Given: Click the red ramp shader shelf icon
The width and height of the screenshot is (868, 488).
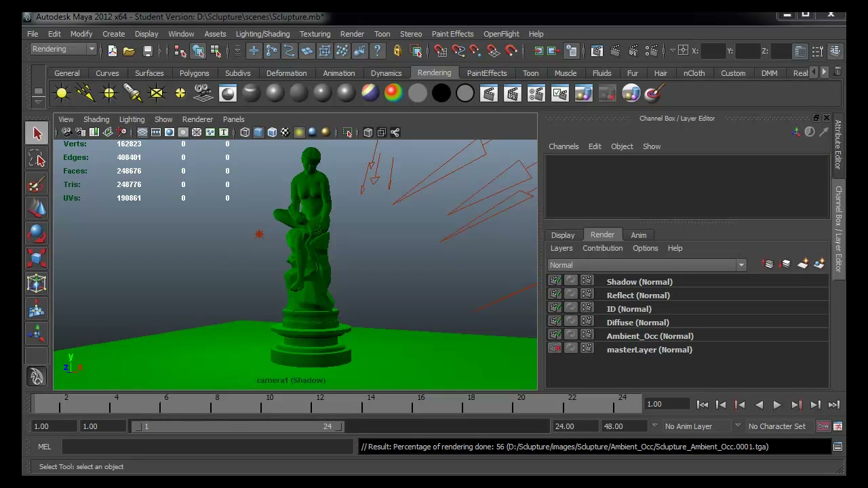Looking at the screenshot, I should click(x=393, y=94).
